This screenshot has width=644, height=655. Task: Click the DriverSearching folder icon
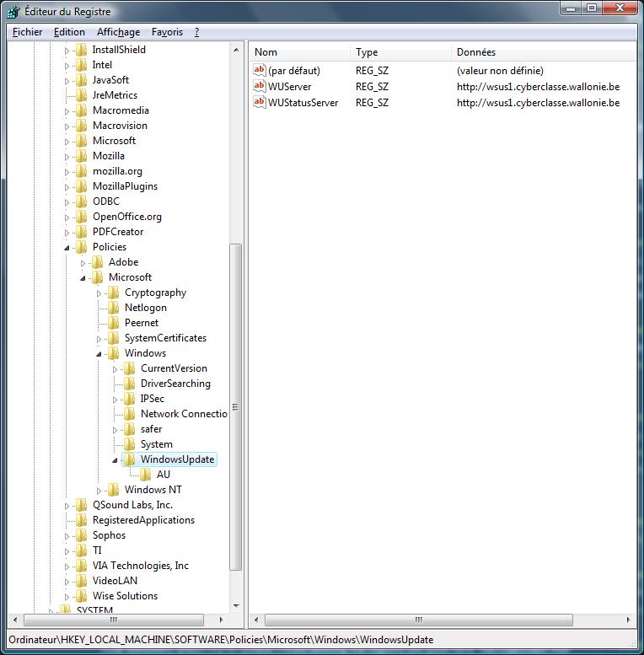[x=130, y=384]
